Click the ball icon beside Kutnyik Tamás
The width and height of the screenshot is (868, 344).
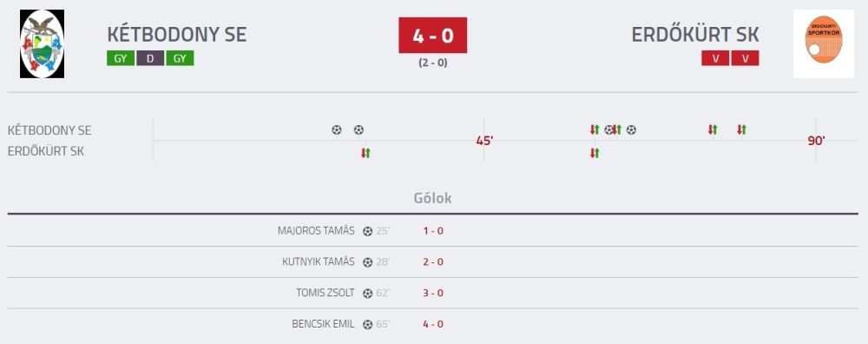coord(367,262)
